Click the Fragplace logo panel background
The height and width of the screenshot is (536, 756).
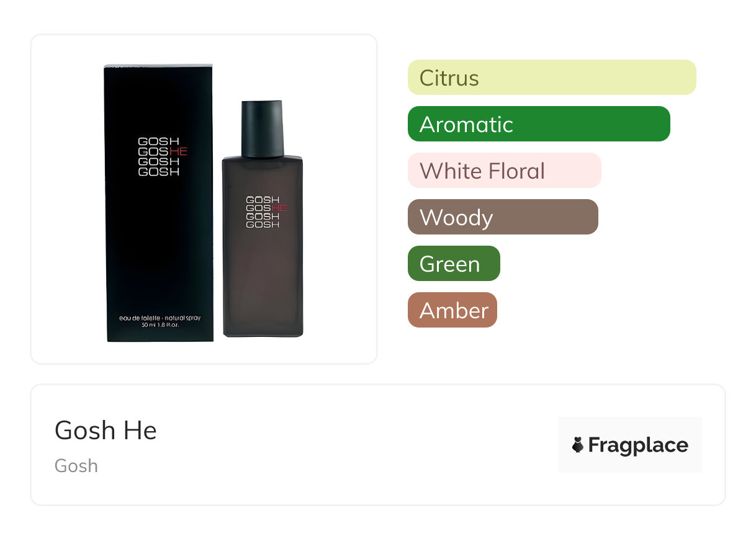click(x=630, y=445)
